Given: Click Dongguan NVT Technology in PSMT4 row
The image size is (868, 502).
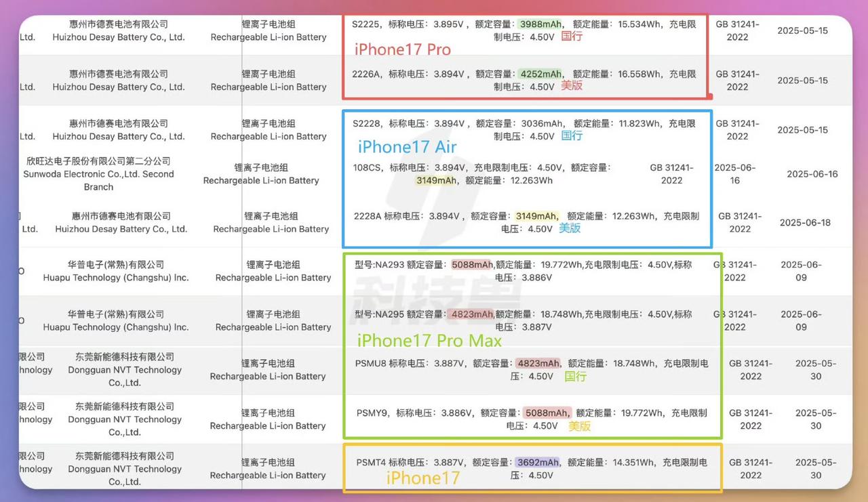Looking at the screenshot, I should (x=125, y=469).
